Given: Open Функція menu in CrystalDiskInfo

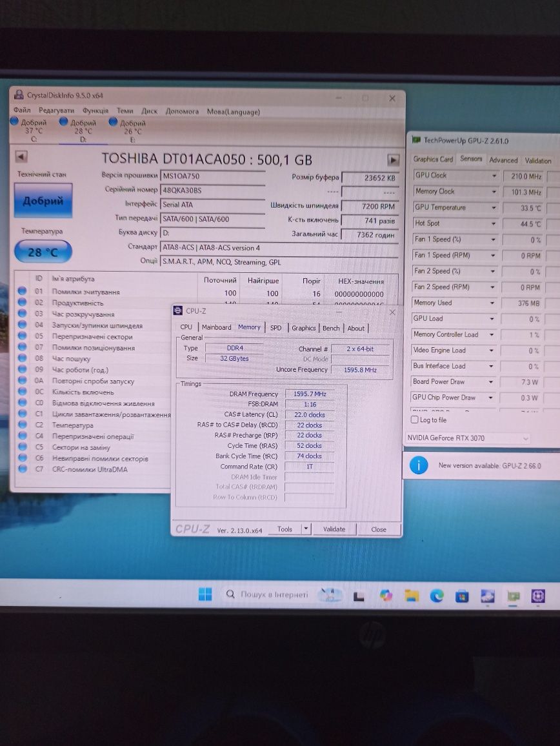Looking at the screenshot, I should tap(95, 110).
